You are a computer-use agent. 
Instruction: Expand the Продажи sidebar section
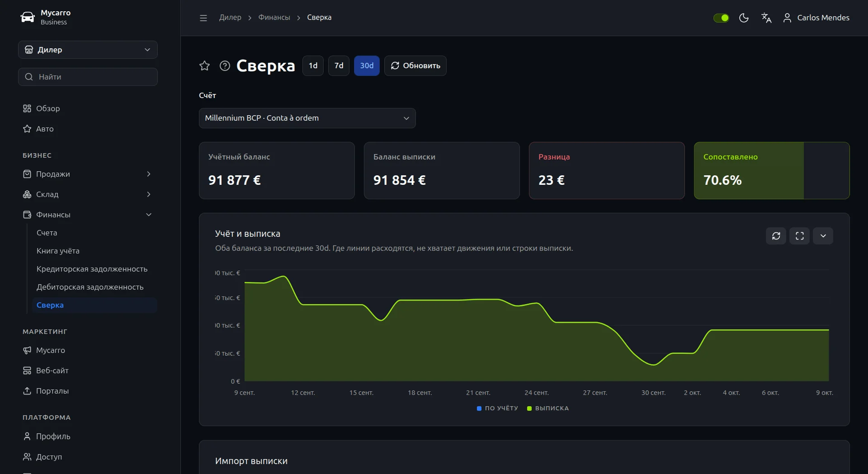coord(88,174)
